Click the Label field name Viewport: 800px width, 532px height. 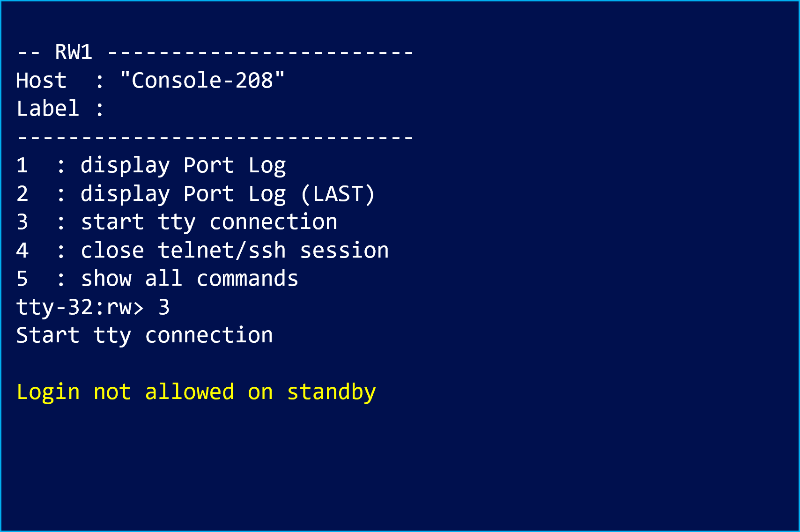coord(47,109)
